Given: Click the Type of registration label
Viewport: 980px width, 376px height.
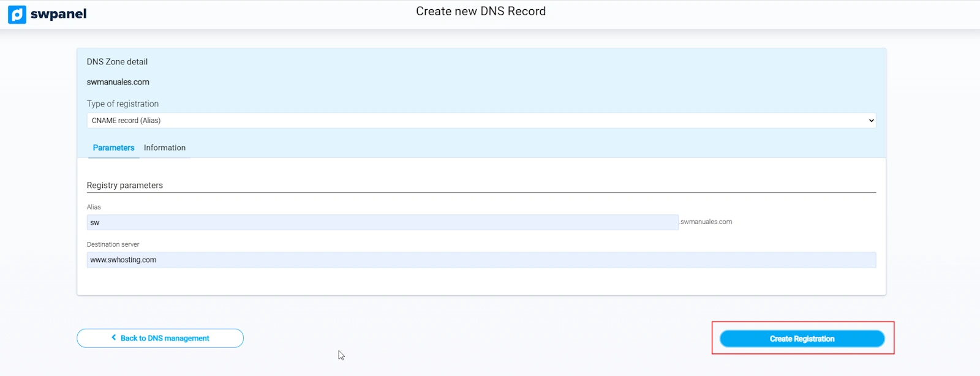Looking at the screenshot, I should pyautogui.click(x=123, y=104).
